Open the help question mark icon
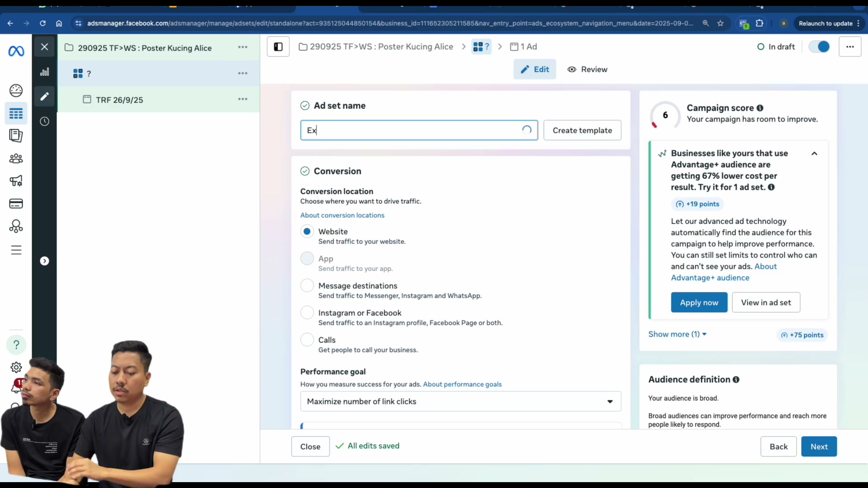868x488 pixels. [16, 345]
